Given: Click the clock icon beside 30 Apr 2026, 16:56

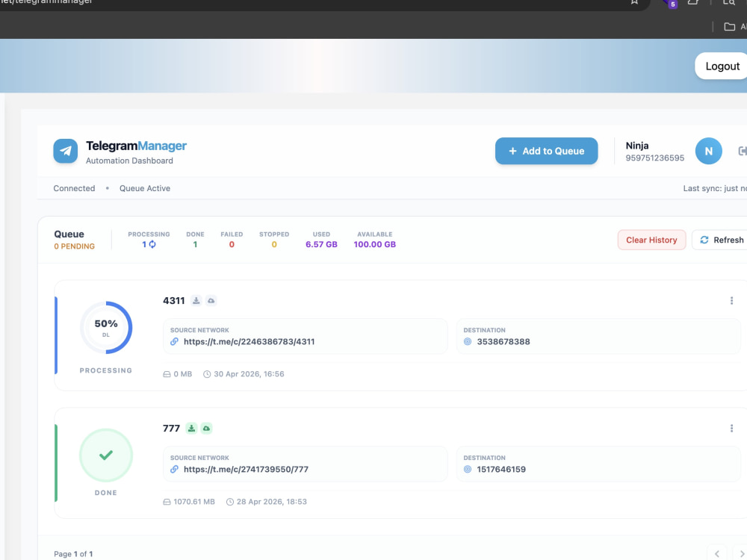Looking at the screenshot, I should tap(207, 374).
